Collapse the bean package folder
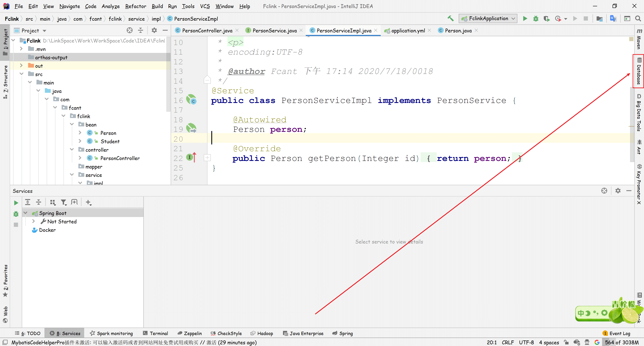The width and height of the screenshot is (644, 346). click(x=72, y=124)
